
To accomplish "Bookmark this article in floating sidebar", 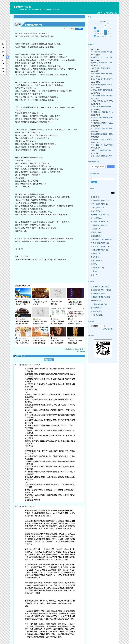I will point(3,44).
